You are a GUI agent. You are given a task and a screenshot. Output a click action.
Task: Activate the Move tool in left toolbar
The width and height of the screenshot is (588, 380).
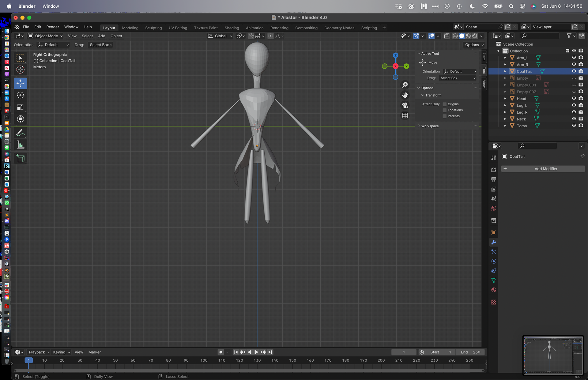pyautogui.click(x=21, y=83)
